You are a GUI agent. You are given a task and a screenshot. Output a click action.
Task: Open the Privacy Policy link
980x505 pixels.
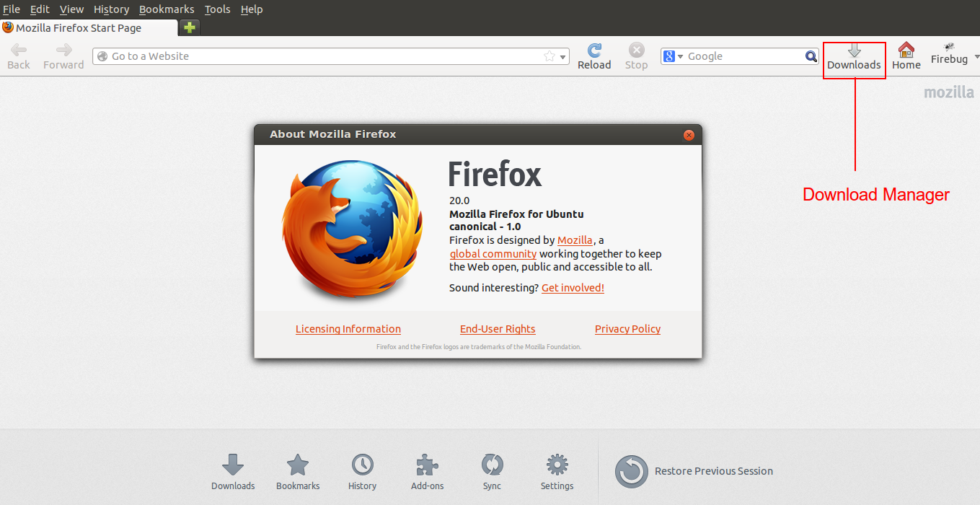[627, 329]
